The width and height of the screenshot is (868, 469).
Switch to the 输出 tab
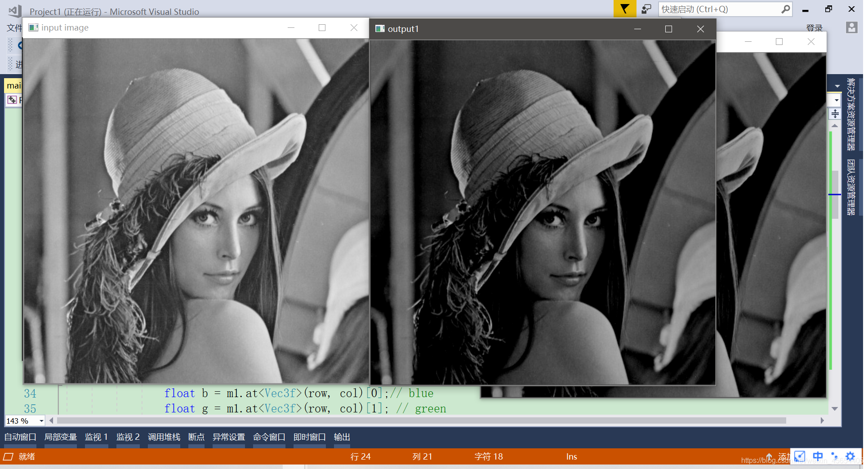pyautogui.click(x=342, y=437)
